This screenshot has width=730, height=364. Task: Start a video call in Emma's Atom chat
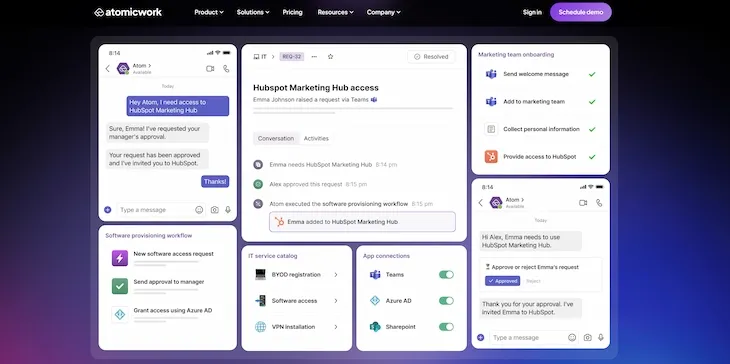point(210,68)
